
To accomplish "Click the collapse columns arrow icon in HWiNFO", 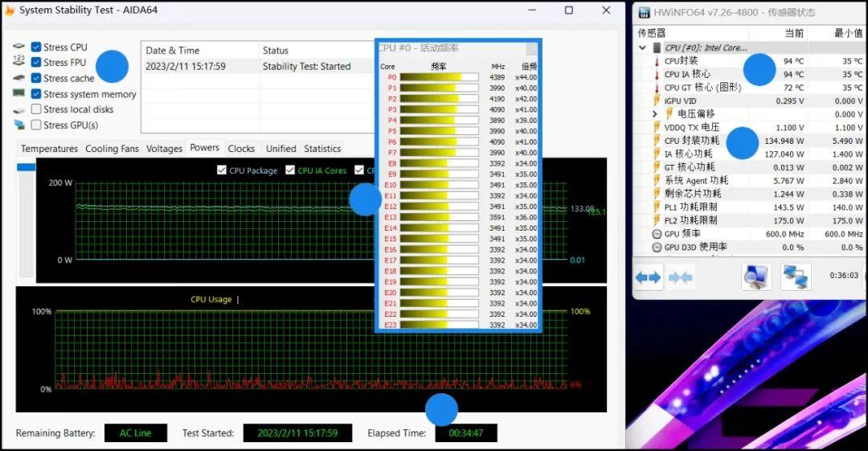I will click(x=680, y=277).
